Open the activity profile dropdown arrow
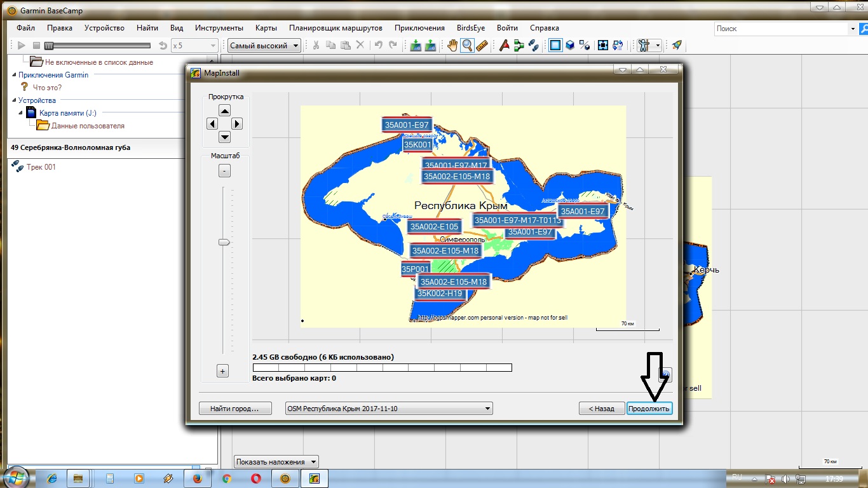Viewport: 868px width, 488px height. pyautogui.click(x=658, y=45)
